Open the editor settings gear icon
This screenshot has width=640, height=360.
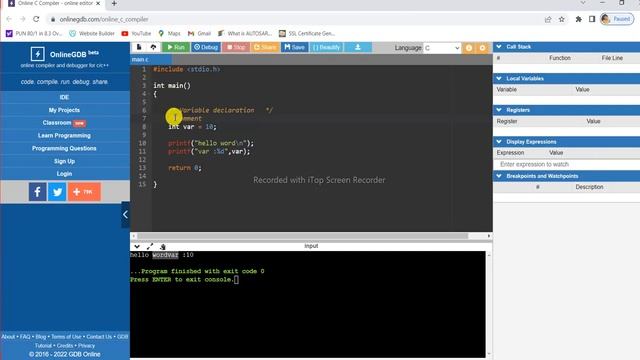[482, 48]
